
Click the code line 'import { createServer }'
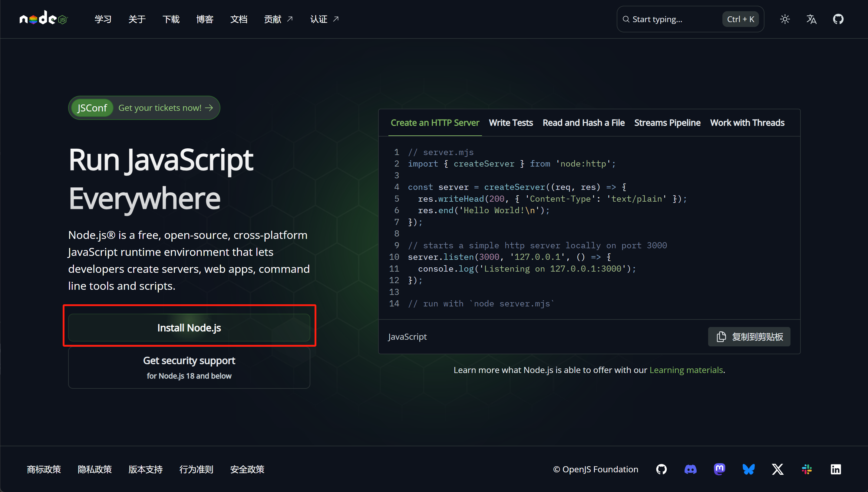(x=512, y=163)
